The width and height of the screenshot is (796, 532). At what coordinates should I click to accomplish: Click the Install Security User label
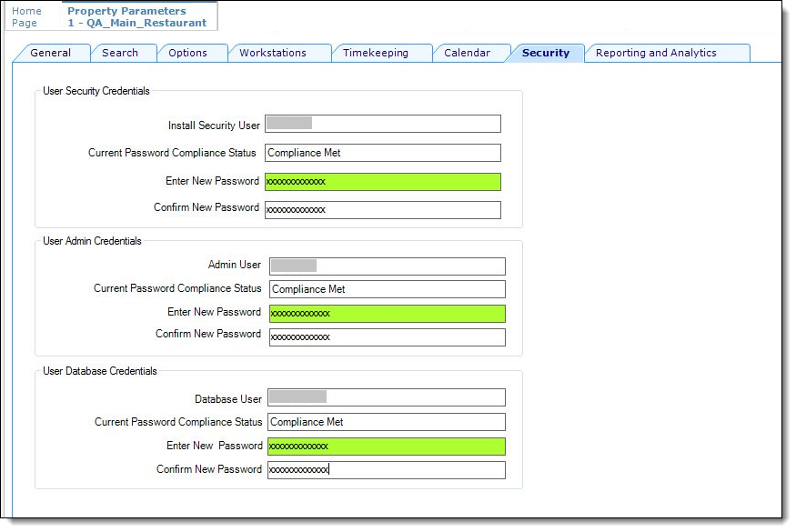coord(214,125)
